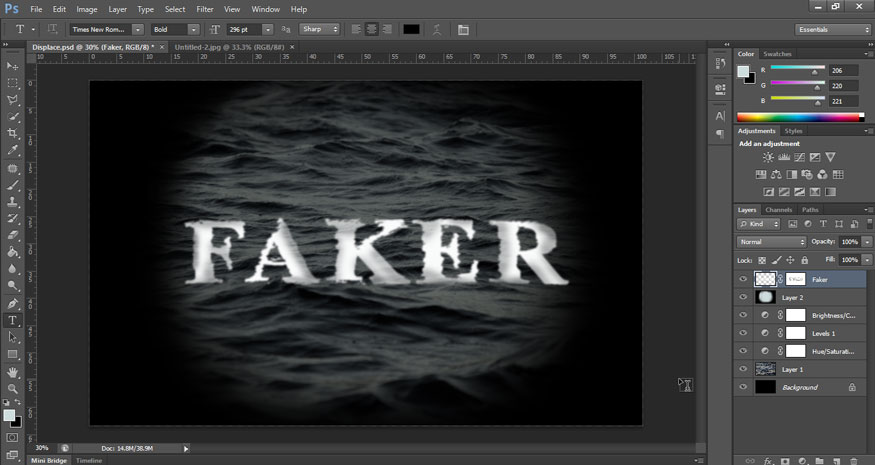Image resolution: width=875 pixels, height=465 pixels.
Task: Select the Hand tool
Action: tap(12, 372)
